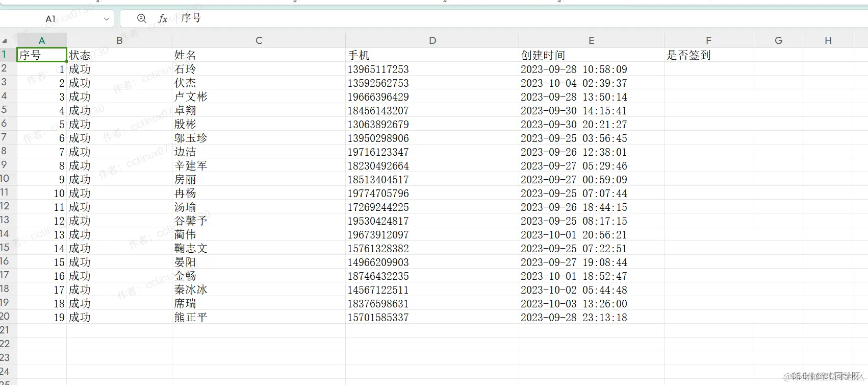Click the cell containing 序号
This screenshot has height=385, width=868.
[42, 55]
